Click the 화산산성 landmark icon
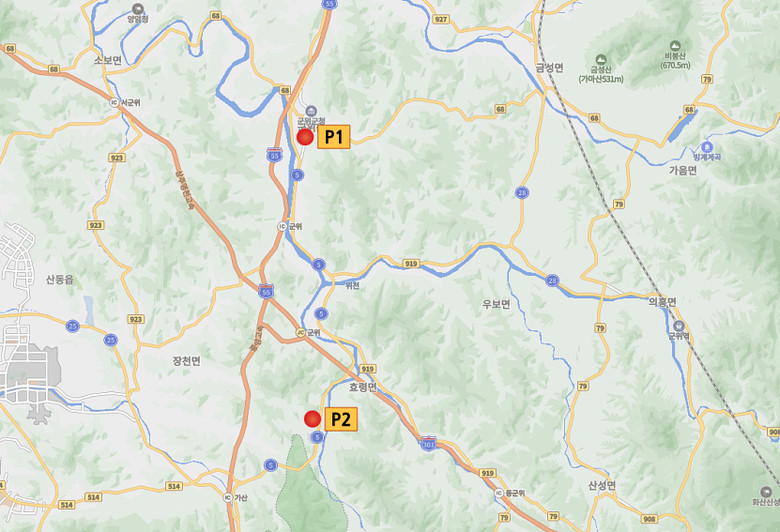Viewport: 780px width, 532px height. pyautogui.click(x=766, y=492)
